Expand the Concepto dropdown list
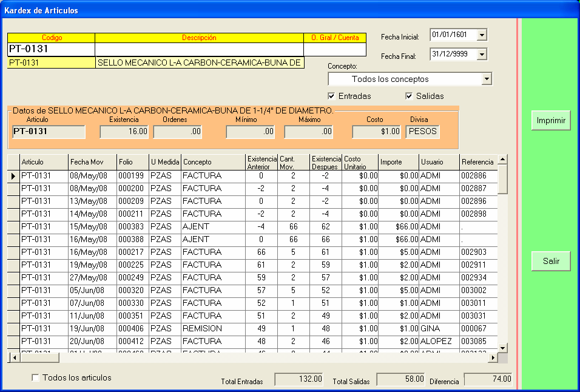 tap(486, 79)
